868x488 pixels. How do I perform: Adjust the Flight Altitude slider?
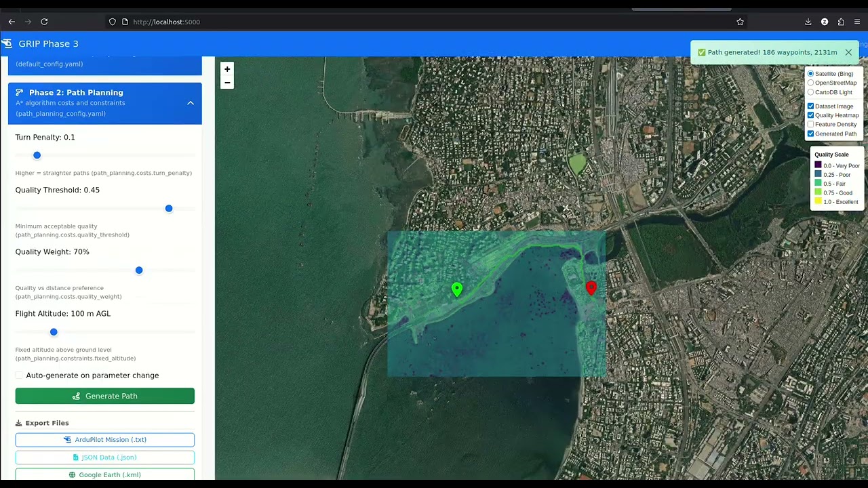(x=105, y=331)
